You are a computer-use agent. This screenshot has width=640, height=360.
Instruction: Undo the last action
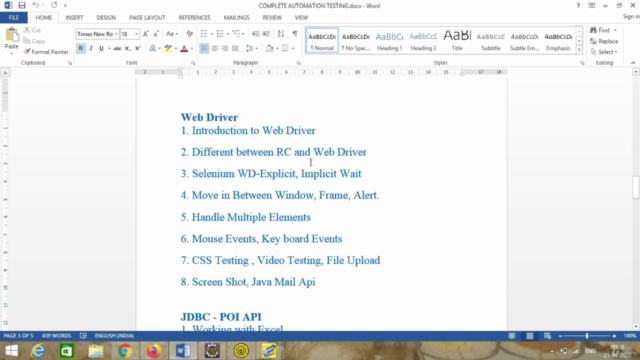pos(36,5)
